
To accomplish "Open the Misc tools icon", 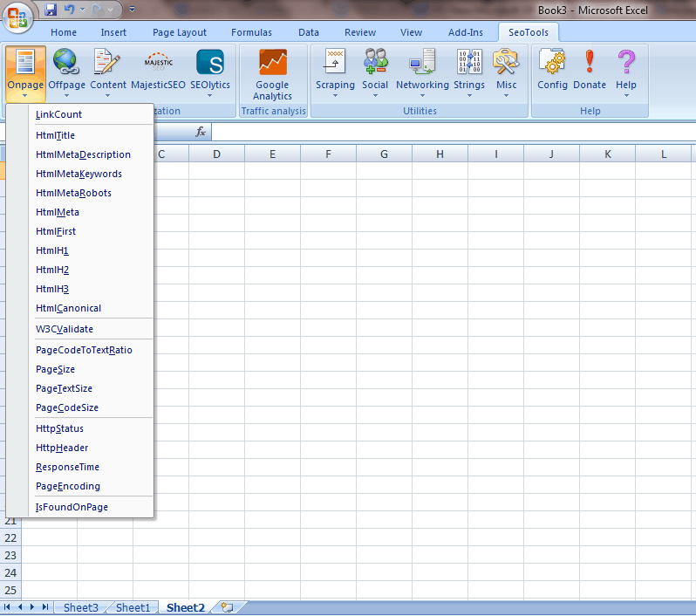I will (x=506, y=61).
